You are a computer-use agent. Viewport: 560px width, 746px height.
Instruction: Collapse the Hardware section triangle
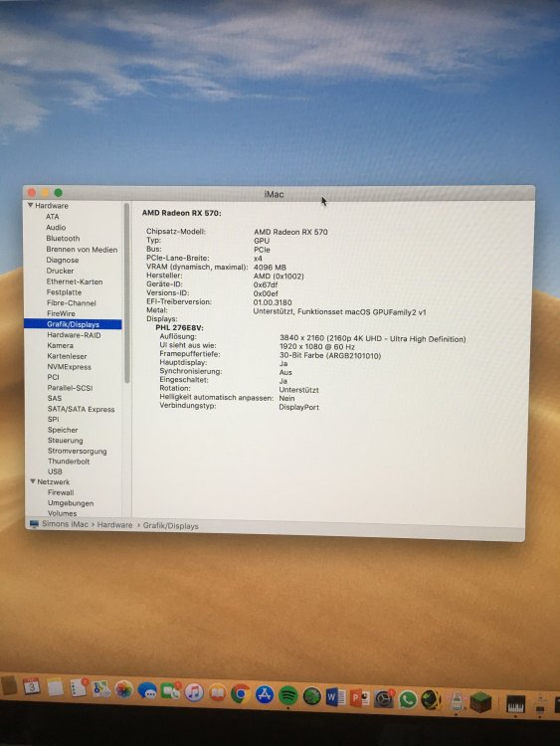(x=30, y=206)
